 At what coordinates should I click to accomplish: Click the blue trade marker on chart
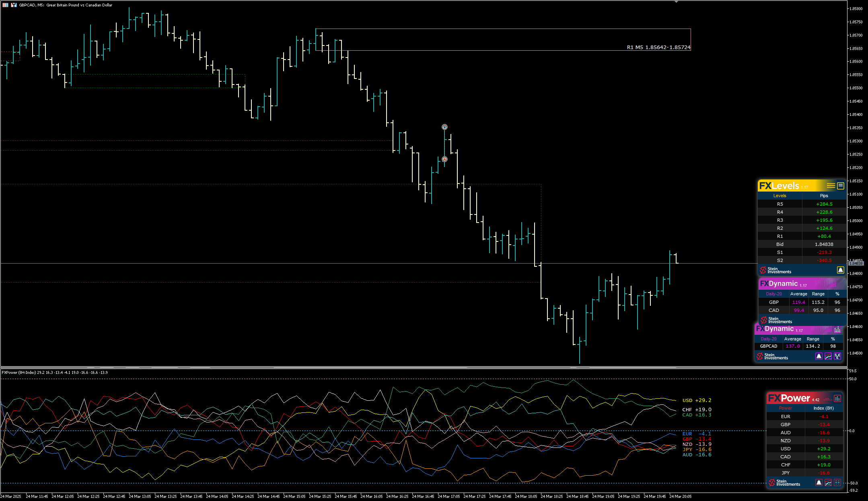coord(444,127)
